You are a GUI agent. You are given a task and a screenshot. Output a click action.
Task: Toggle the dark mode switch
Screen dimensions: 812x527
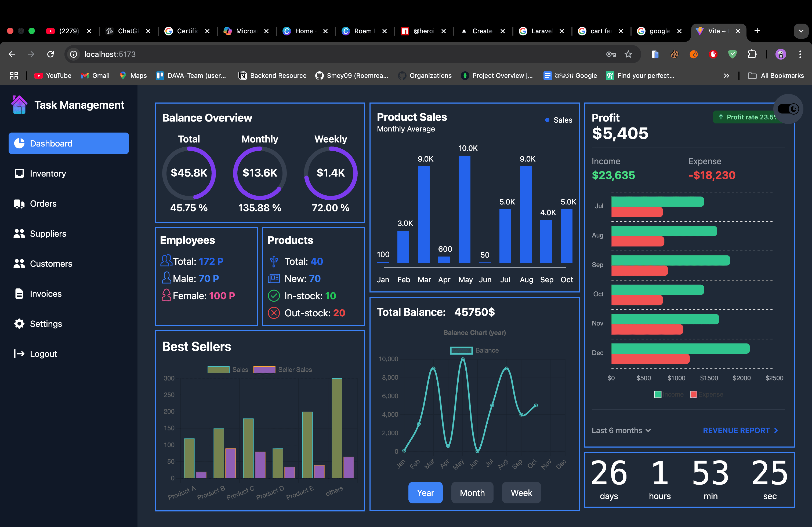[788, 109]
